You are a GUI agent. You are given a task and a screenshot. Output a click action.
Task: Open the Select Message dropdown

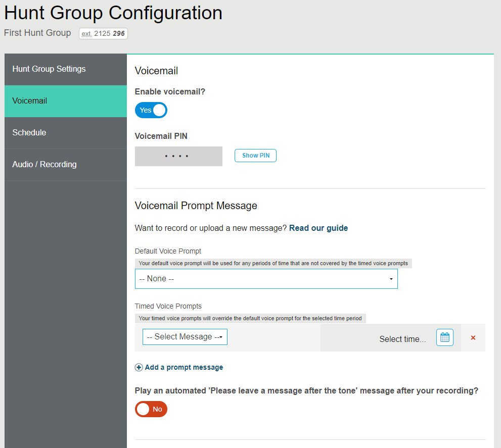click(185, 336)
